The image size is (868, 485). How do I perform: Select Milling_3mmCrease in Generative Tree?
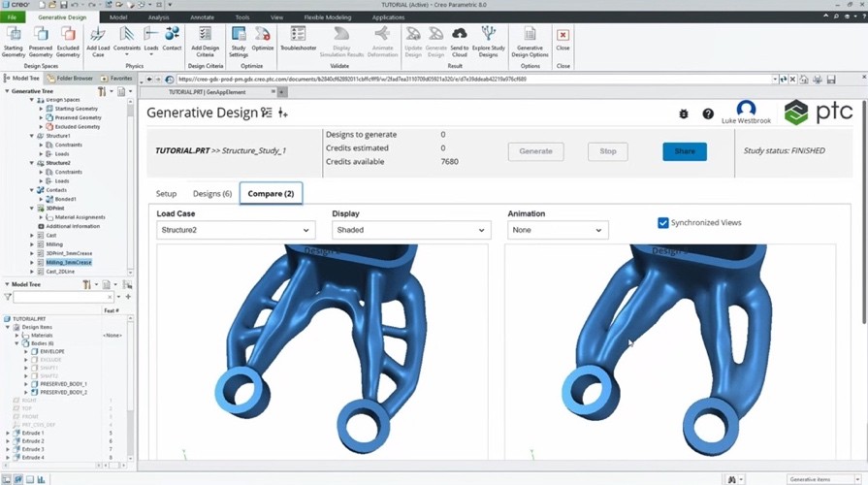(69, 263)
